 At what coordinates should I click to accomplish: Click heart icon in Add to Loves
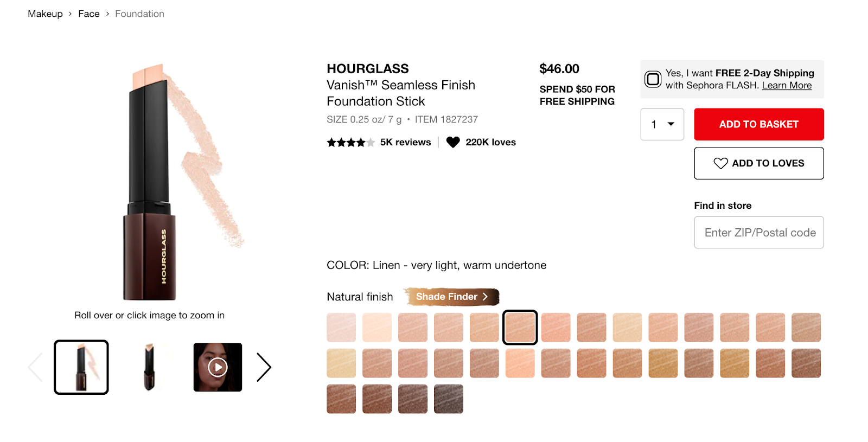(720, 163)
